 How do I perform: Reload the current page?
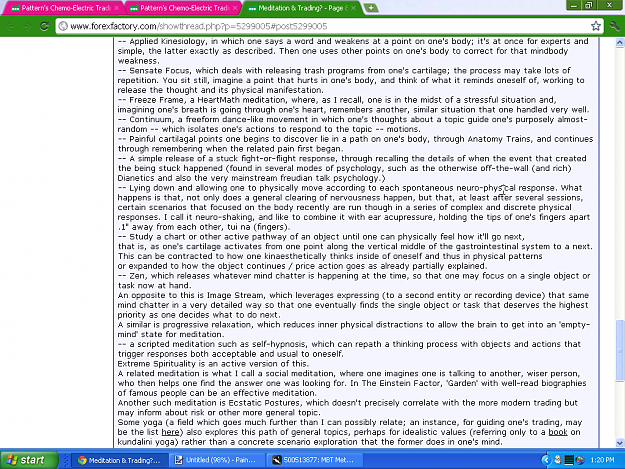(x=44, y=26)
